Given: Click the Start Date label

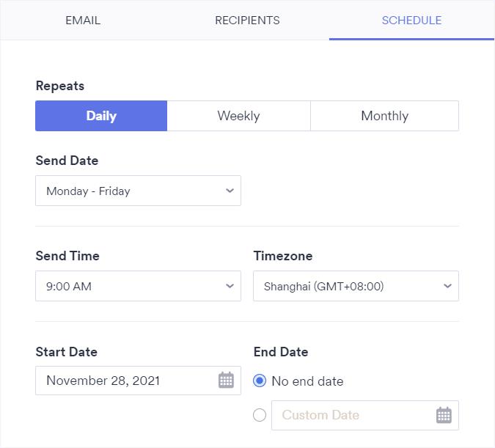Looking at the screenshot, I should pyautogui.click(x=67, y=352).
